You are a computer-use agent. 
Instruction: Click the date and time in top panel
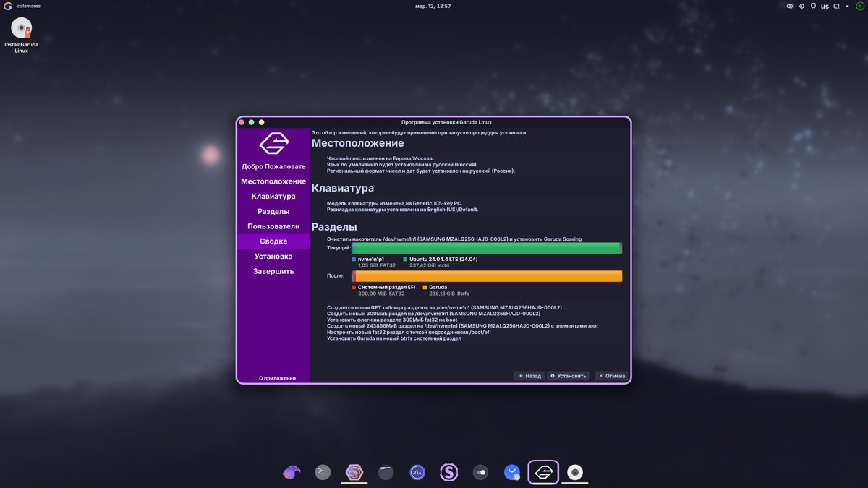(x=433, y=7)
